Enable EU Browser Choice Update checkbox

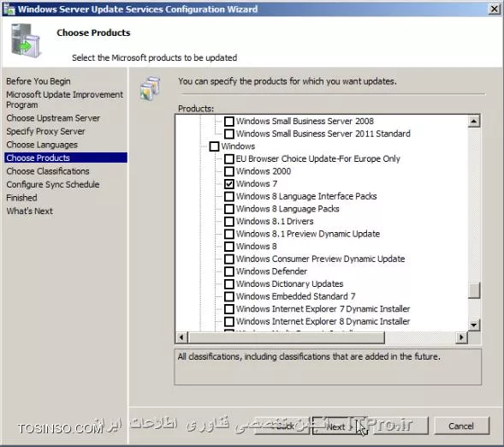click(229, 159)
